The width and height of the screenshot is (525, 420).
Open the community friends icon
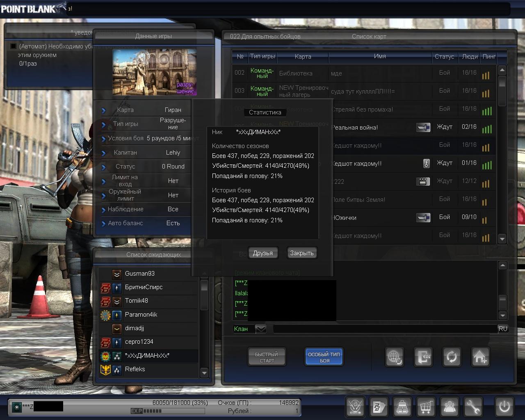450,407
